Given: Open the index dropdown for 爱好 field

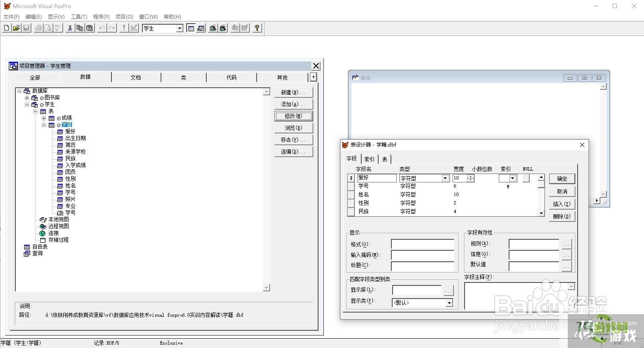Looking at the screenshot, I should click(513, 178).
